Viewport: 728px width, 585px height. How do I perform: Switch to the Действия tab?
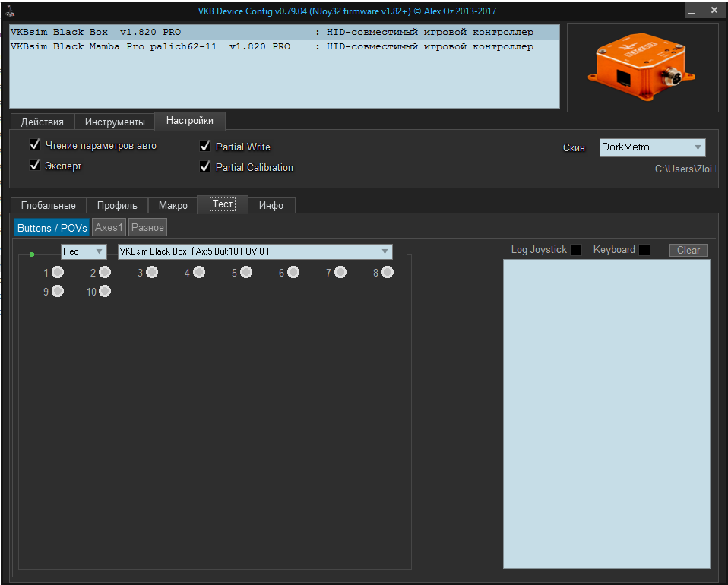point(43,122)
